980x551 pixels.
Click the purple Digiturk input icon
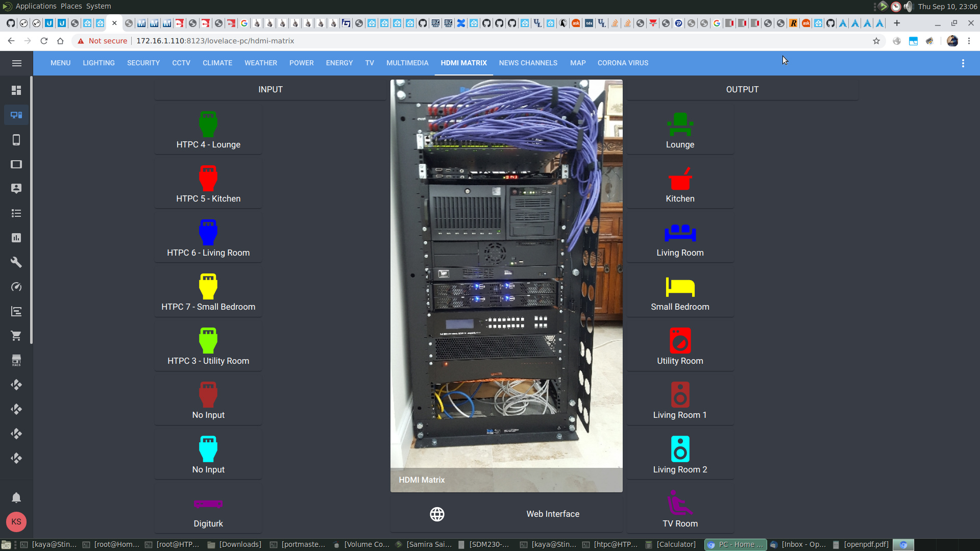208,504
